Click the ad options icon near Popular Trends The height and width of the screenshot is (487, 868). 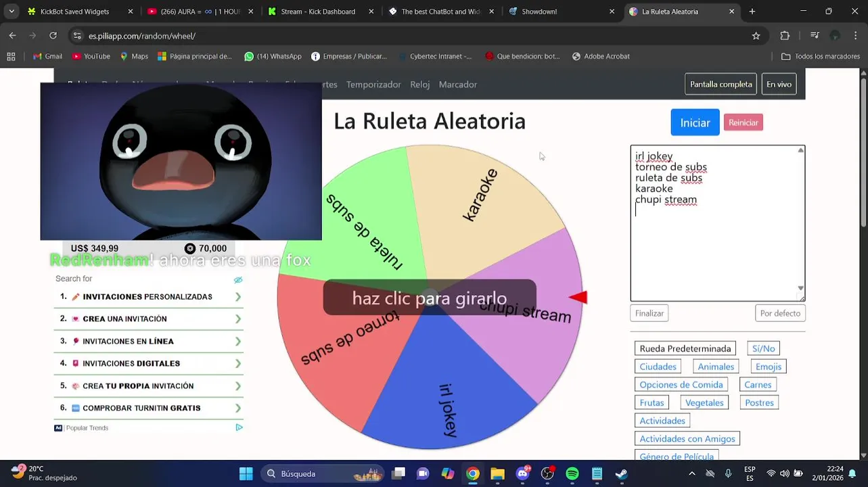[x=239, y=427]
